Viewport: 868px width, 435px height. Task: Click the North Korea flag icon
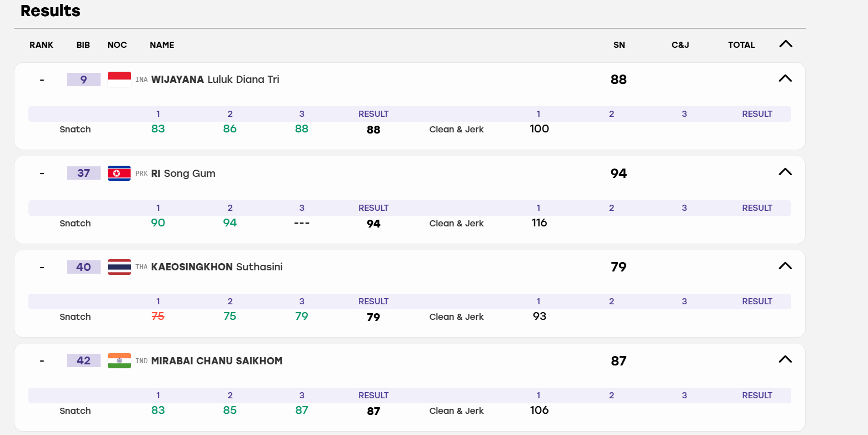(x=119, y=174)
